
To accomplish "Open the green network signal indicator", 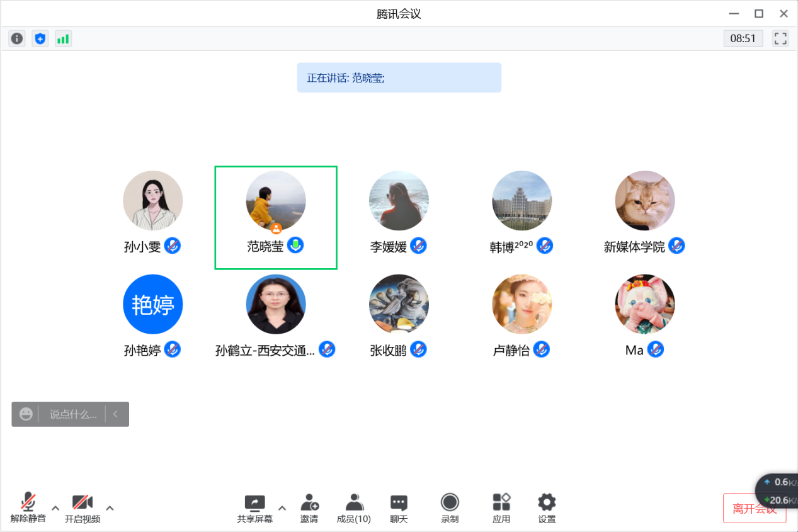I will pyautogui.click(x=63, y=38).
